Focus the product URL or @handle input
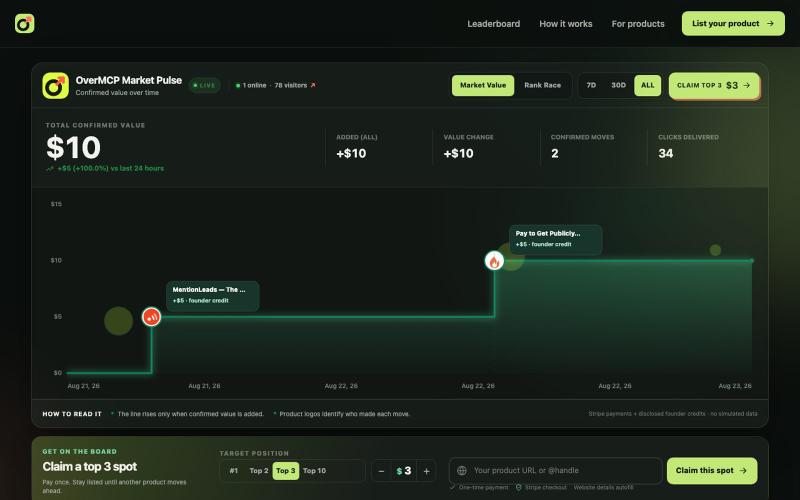The height and width of the screenshot is (500, 800). pos(556,470)
